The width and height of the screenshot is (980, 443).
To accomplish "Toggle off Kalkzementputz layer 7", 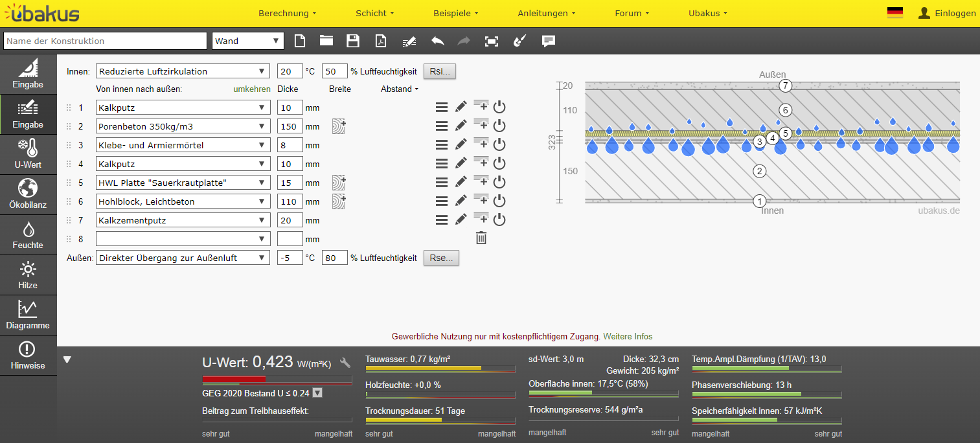I will (499, 220).
